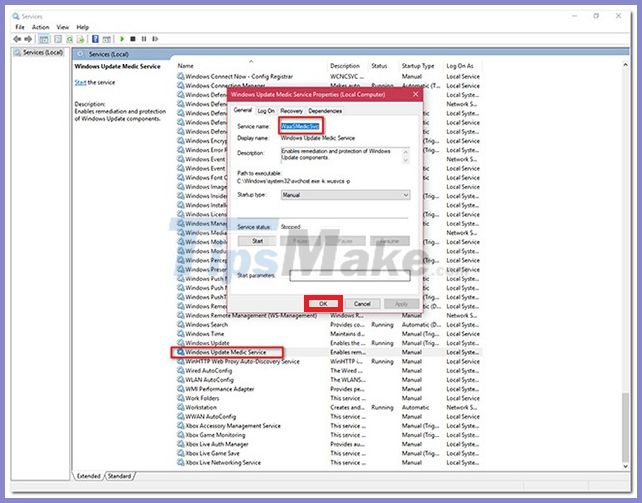Screen dimensions: 642x503
Task: Sort by the Status column header
Action: 379,66
